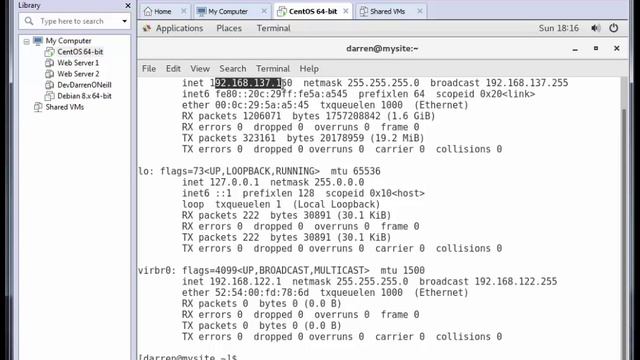Click the DevDarrenONeill VM icon
This screenshot has height=360, width=640.
point(49,85)
